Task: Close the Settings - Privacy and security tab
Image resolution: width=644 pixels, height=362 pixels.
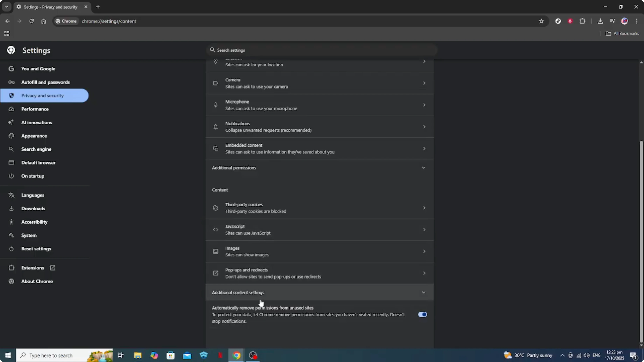Action: [x=86, y=7]
